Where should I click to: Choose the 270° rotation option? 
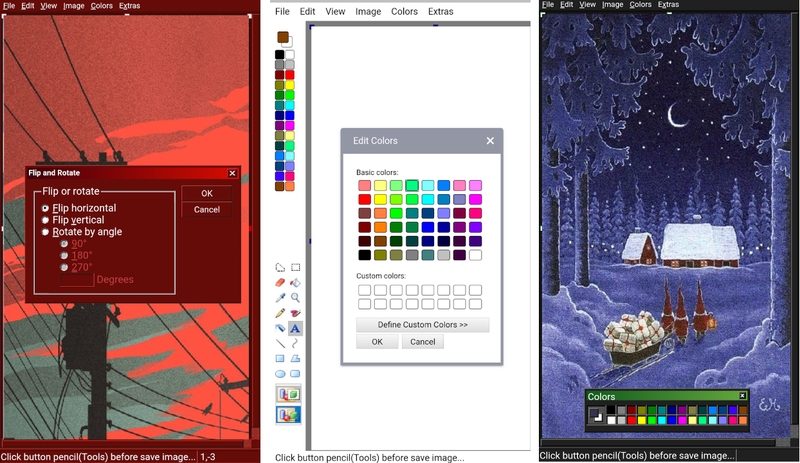click(x=64, y=267)
